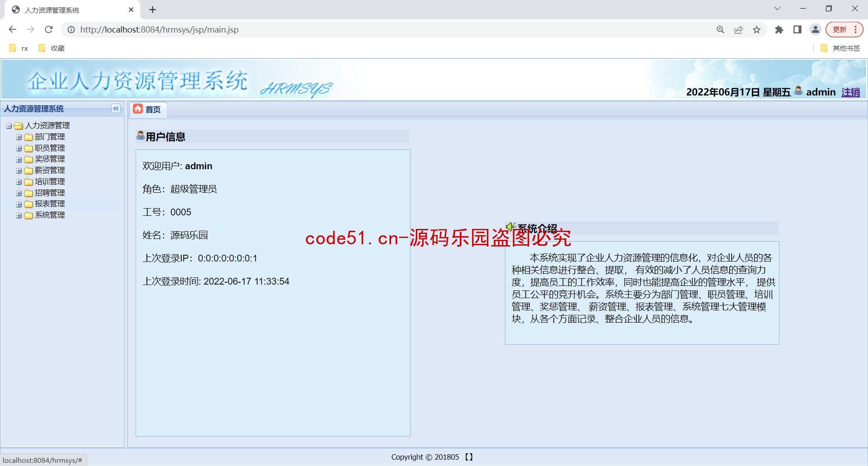Open the zoom magnifier in address bar
The height and width of the screenshot is (466, 868).
coord(721,30)
